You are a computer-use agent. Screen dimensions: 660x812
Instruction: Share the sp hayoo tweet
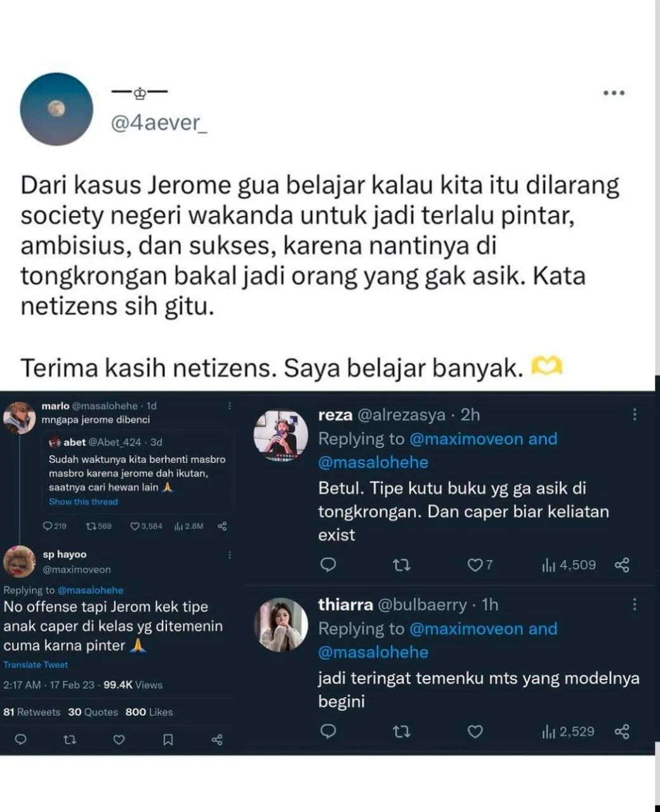(216, 740)
